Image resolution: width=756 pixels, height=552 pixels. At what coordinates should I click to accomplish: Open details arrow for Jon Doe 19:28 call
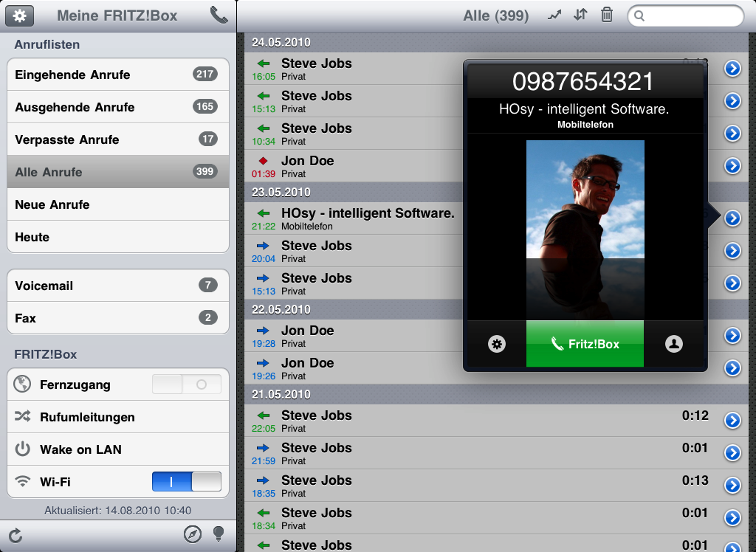coord(732,336)
